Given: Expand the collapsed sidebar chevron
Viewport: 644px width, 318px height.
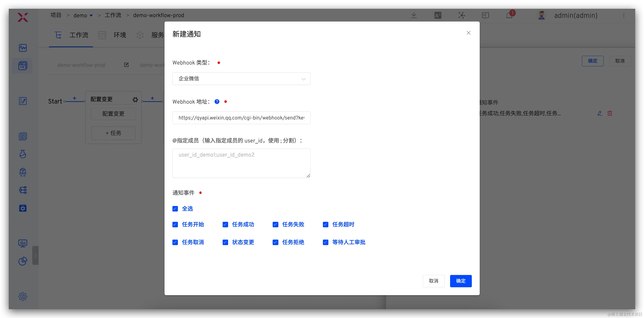Looking at the screenshot, I should 36,255.
